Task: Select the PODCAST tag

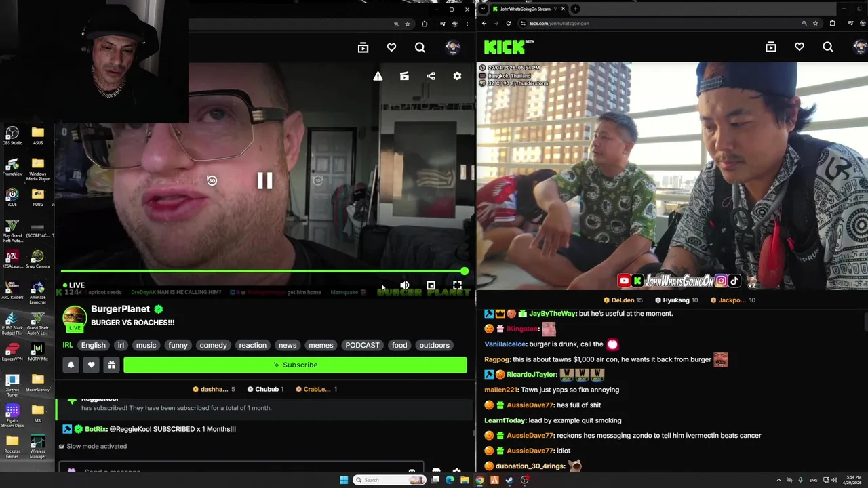Action: [x=362, y=345]
